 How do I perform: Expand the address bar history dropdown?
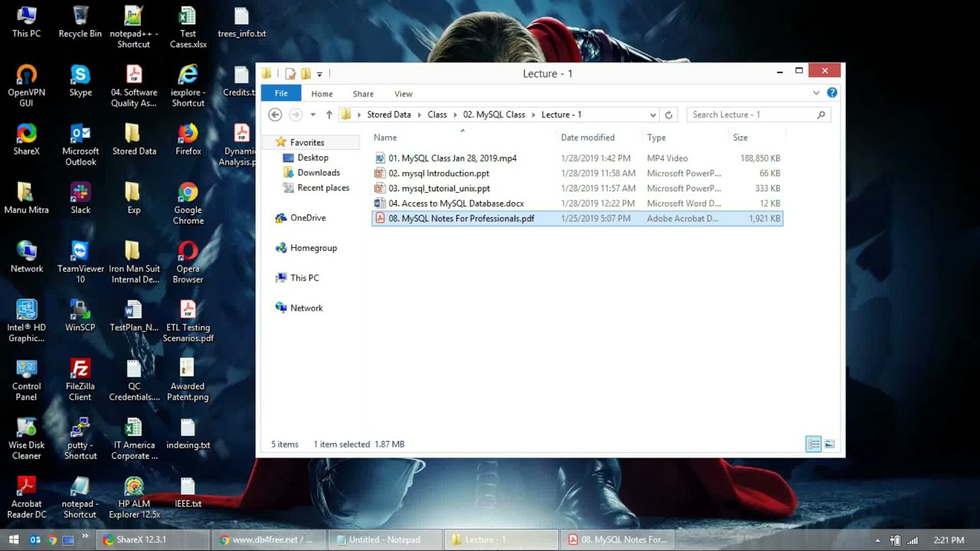(x=653, y=115)
